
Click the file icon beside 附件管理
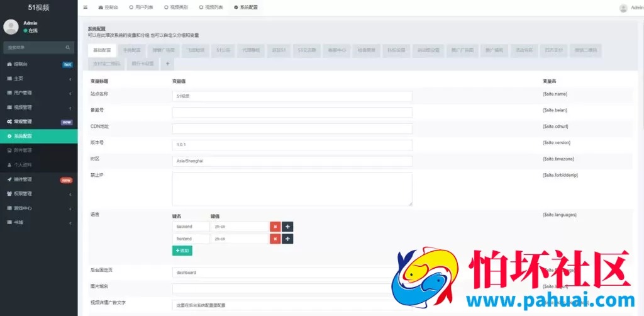(x=9, y=151)
